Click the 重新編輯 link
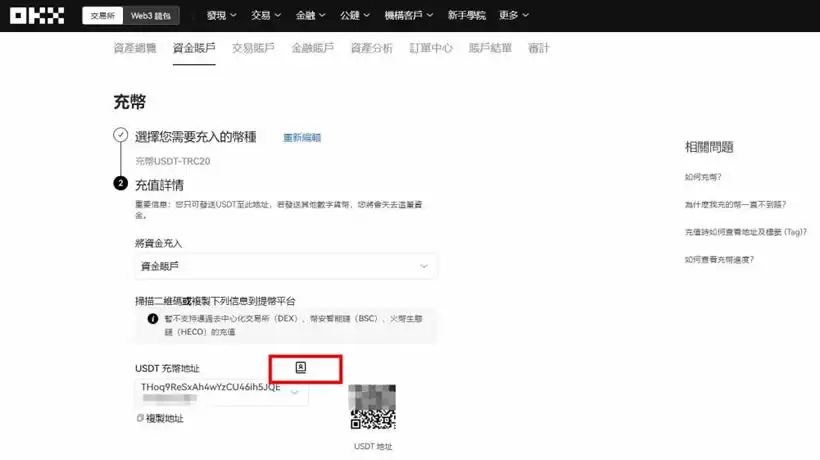Viewport: 820px width, 460px height. [302, 137]
